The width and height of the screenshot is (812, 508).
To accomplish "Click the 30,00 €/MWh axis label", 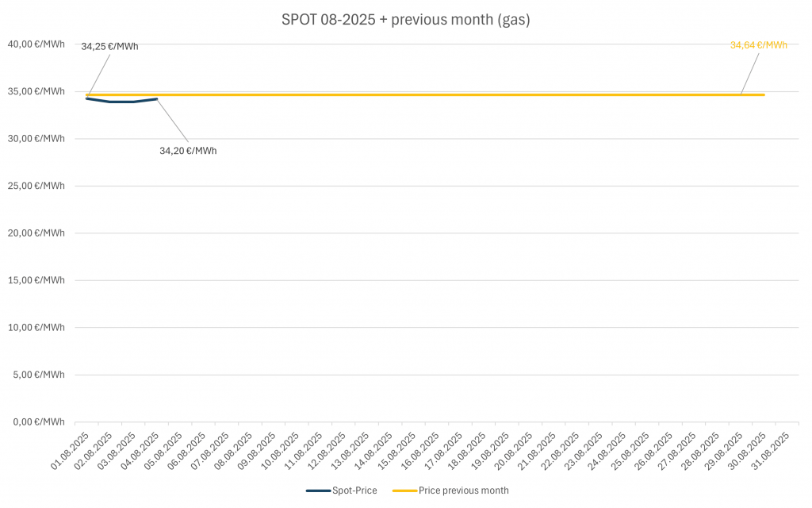I will [x=37, y=138].
